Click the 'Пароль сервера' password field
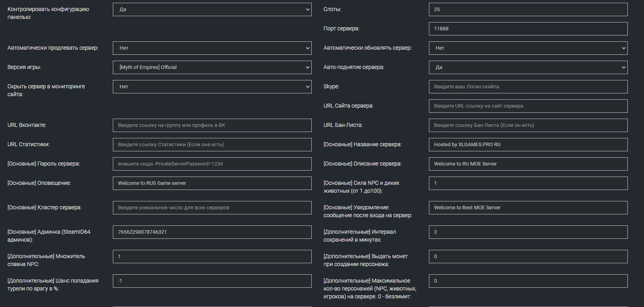 tap(212, 164)
